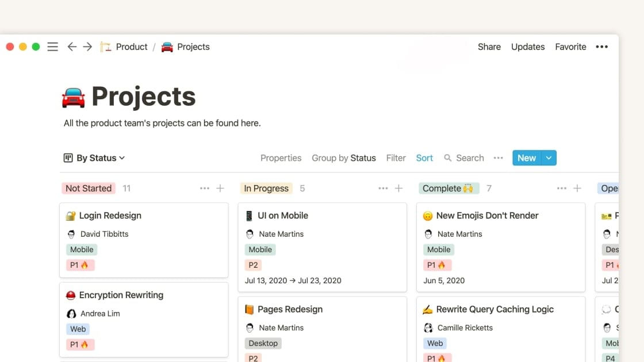Open the page options three-dot menu
This screenshot has width=644, height=362.
click(x=601, y=47)
